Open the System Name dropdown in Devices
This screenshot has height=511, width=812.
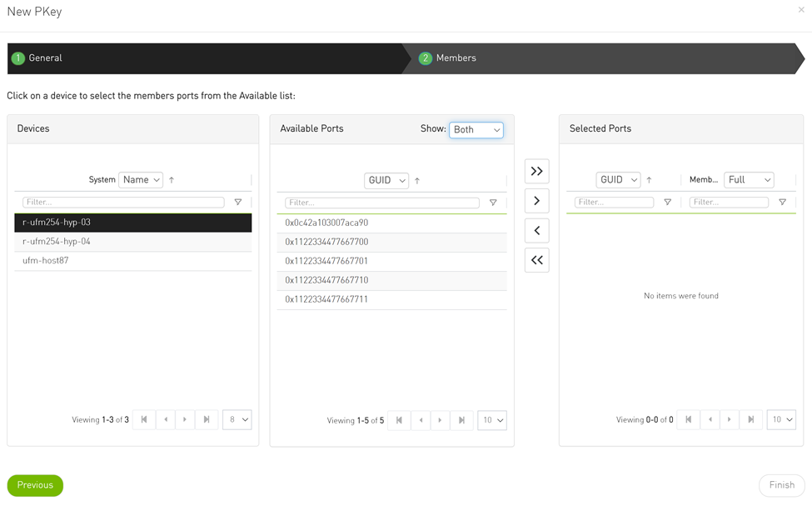point(141,180)
